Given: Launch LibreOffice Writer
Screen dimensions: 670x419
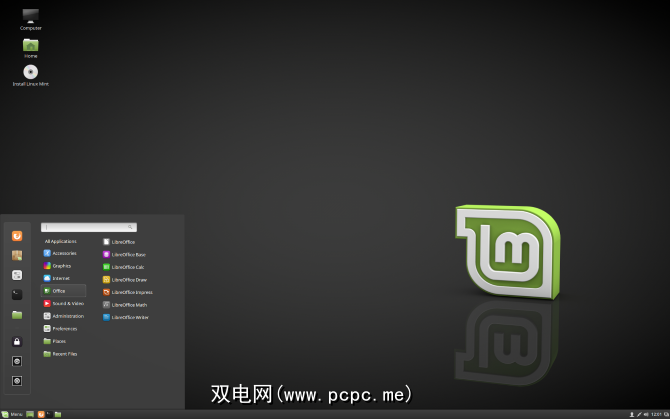Looking at the screenshot, I should click(126, 317).
